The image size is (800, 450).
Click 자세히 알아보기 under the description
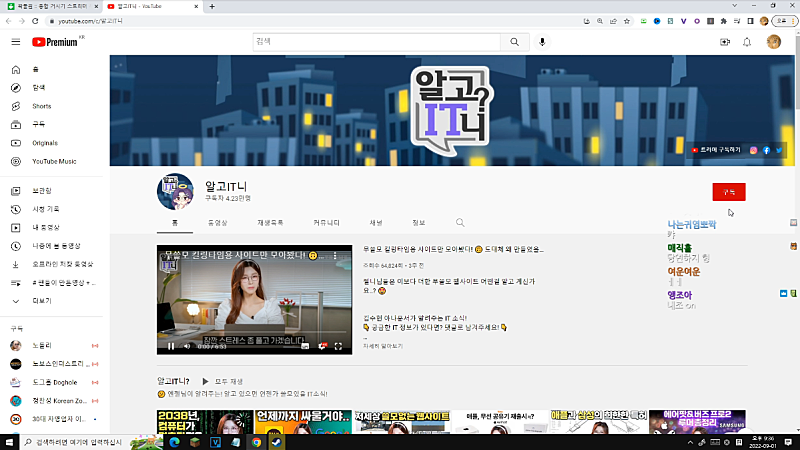click(x=383, y=346)
